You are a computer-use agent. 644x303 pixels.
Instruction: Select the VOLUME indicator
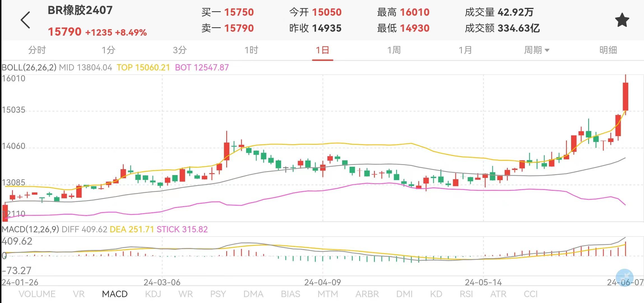37,294
